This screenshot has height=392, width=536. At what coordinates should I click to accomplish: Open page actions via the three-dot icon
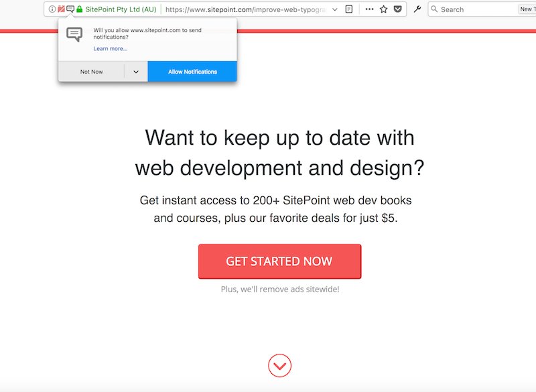369,9
